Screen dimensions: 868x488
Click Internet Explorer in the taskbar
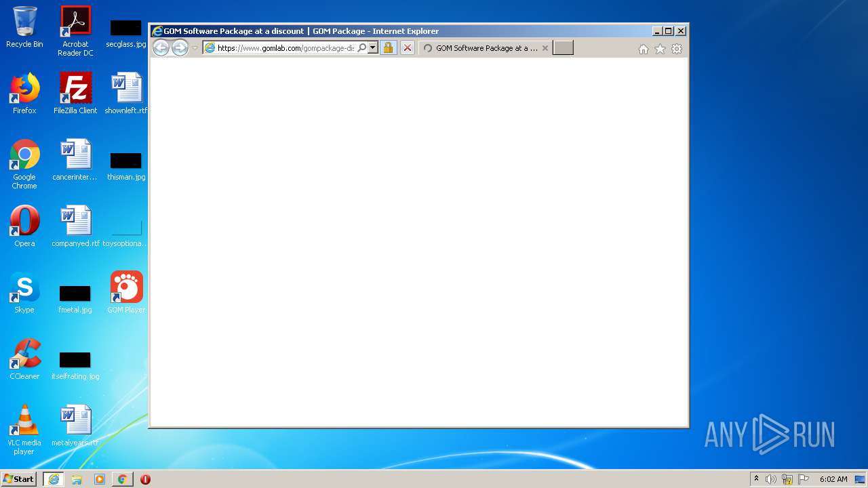(x=54, y=479)
